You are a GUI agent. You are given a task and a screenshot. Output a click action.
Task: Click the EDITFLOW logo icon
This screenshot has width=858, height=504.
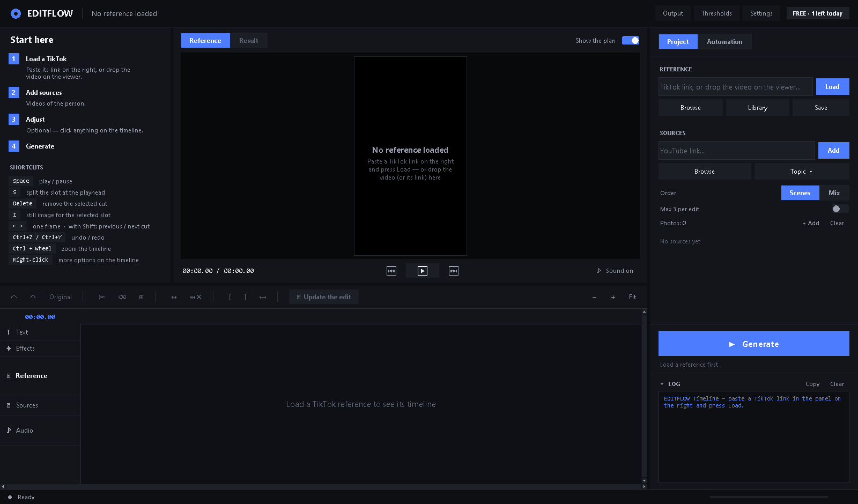(16, 13)
